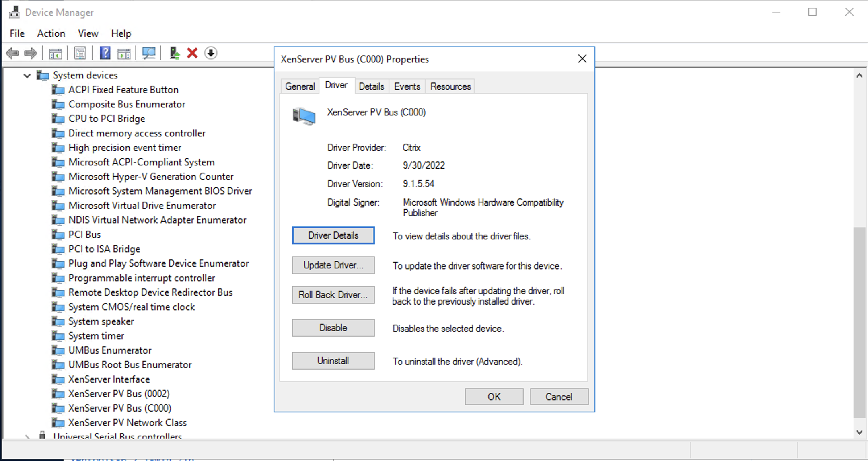Click the Scan for hardware changes icon
The image size is (868, 461).
coord(148,53)
